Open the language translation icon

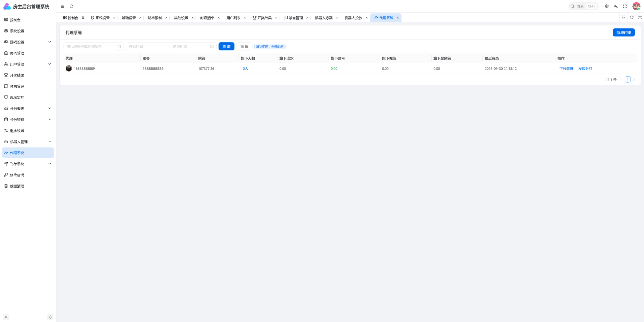(x=616, y=6)
